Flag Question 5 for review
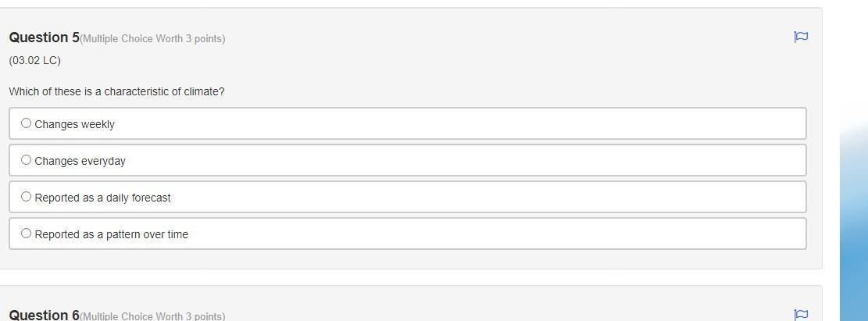Viewport: 868px width, 321px height. coord(801,37)
